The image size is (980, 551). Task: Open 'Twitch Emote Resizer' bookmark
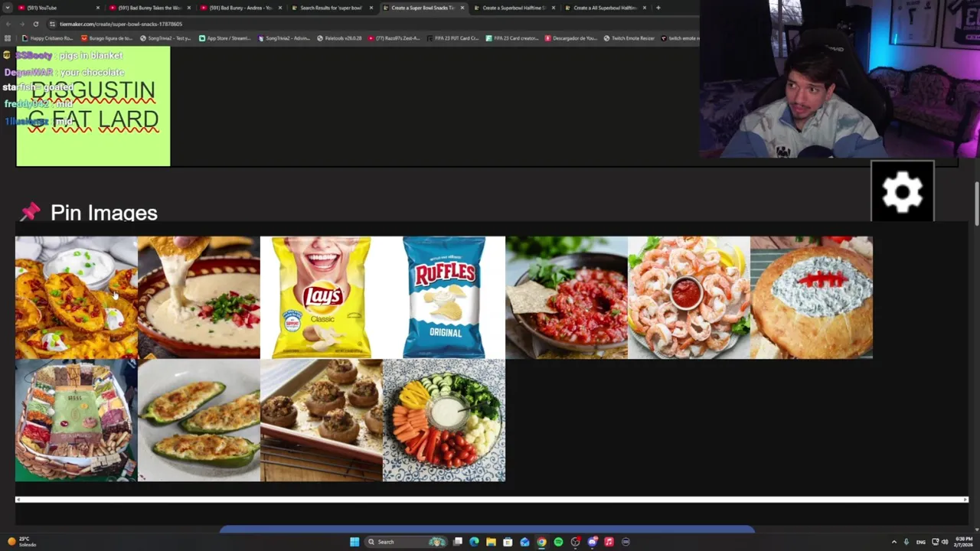(x=629, y=38)
